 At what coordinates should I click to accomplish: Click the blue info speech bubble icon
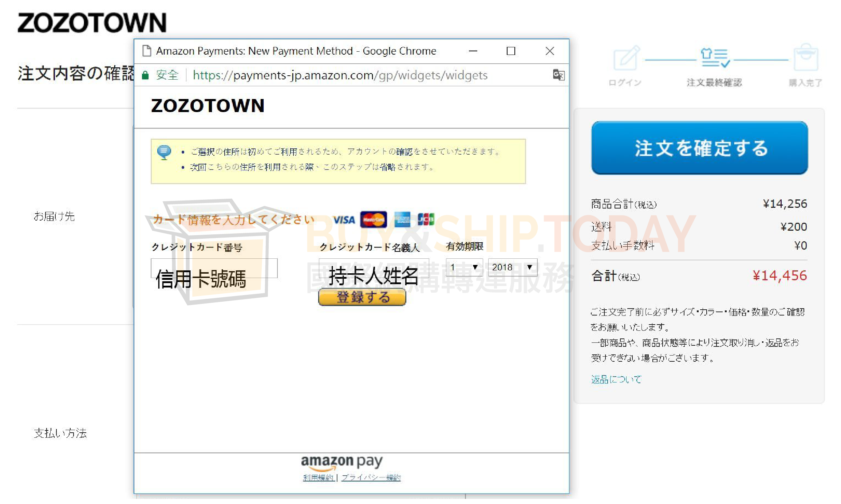point(164,152)
